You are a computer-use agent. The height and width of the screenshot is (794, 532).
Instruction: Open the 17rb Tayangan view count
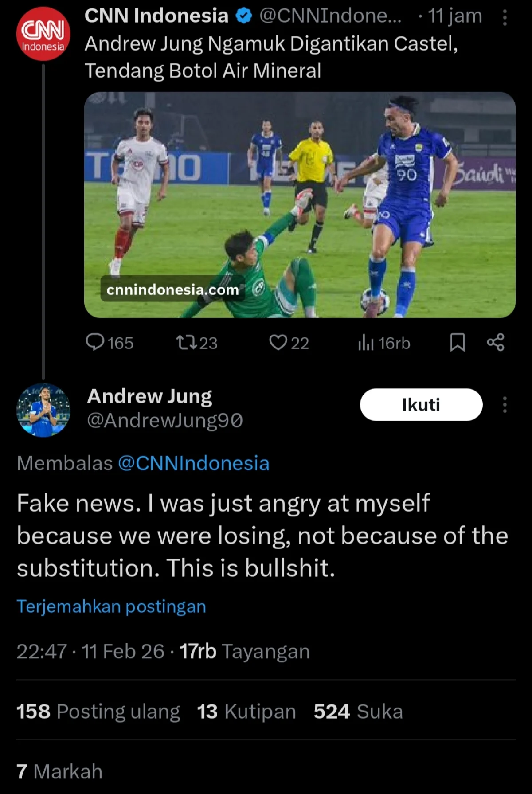point(245,652)
